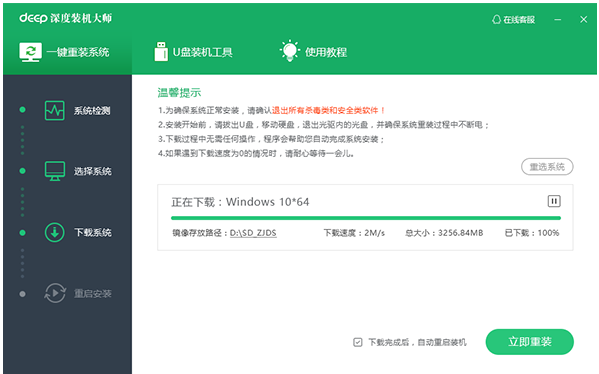This screenshot has width=599, height=374.
Task: Click the 选择系统 monitor icon
Action: [x=55, y=171]
